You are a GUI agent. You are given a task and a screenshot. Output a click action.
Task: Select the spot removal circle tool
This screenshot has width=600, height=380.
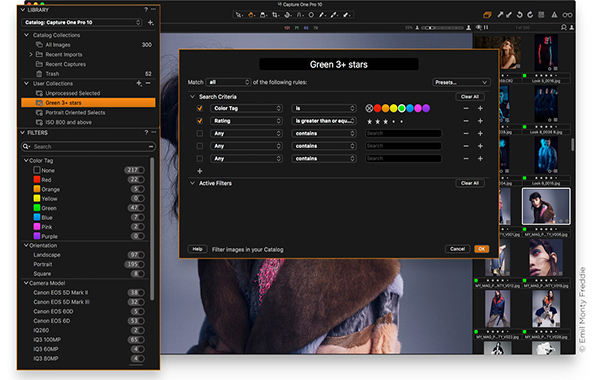(311, 15)
